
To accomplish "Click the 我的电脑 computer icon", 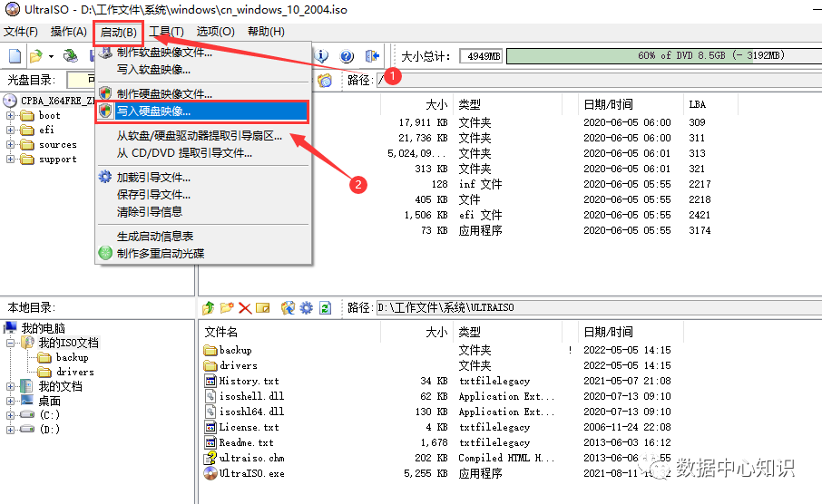I will [10, 328].
